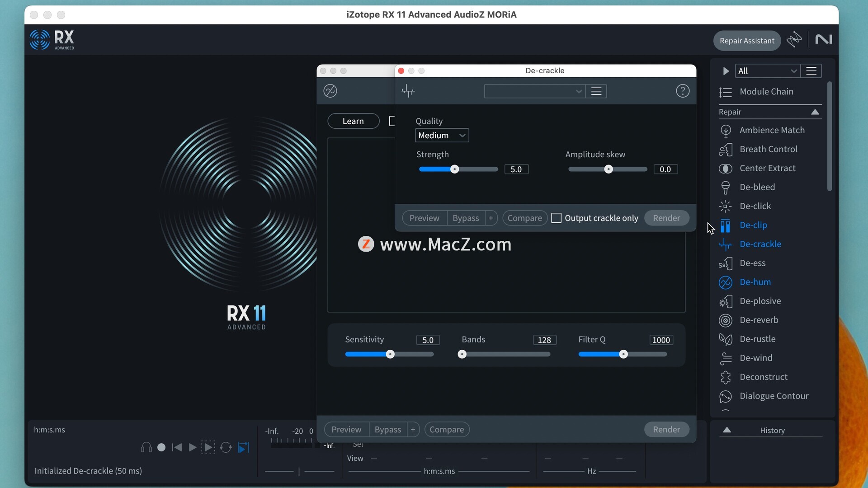Click the Native Instruments logo icon
Viewport: 868px width, 488px height.
824,40
